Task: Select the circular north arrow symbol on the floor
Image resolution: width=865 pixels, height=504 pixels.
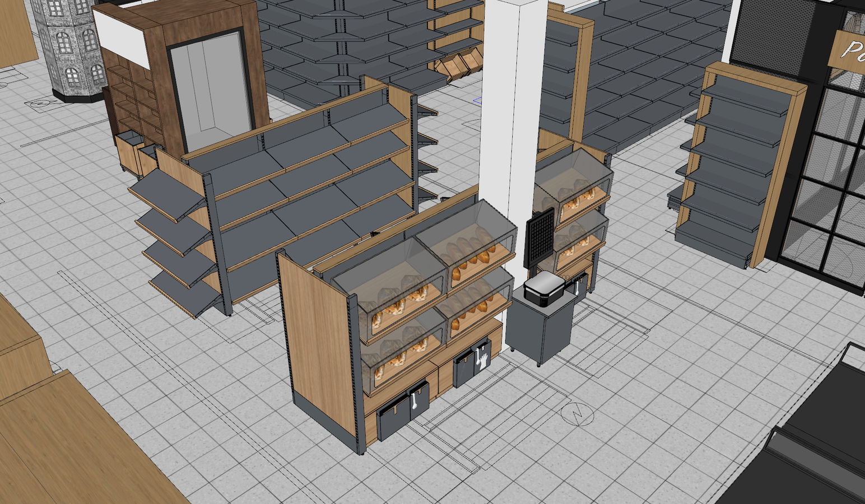Action: [577, 414]
